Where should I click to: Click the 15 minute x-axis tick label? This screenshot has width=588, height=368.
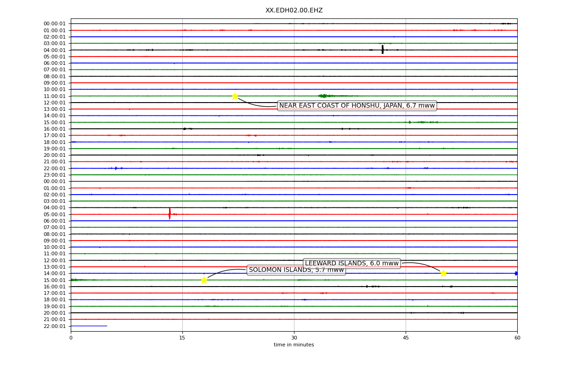click(182, 338)
